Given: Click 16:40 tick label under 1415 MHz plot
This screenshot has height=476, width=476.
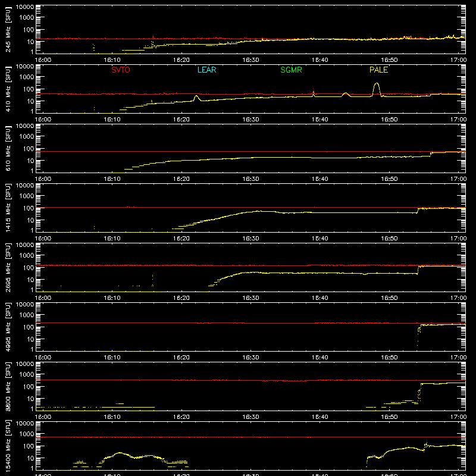Looking at the screenshot, I should tap(320, 239).
